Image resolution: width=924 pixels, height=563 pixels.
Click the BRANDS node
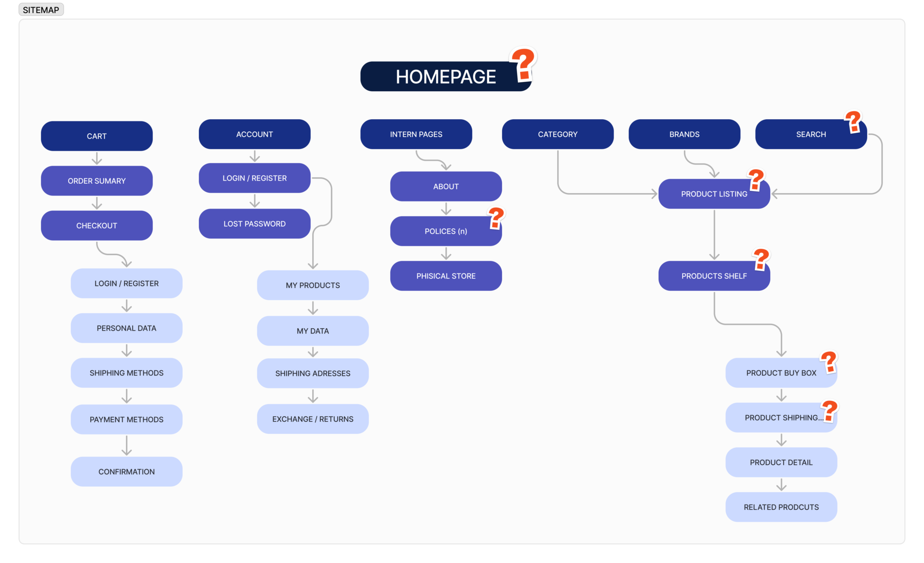click(684, 134)
